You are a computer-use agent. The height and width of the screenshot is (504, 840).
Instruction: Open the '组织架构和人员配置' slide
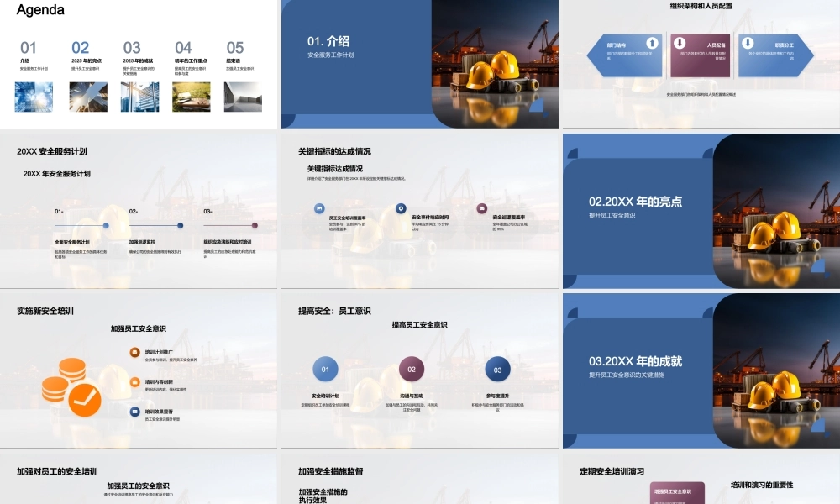click(701, 64)
